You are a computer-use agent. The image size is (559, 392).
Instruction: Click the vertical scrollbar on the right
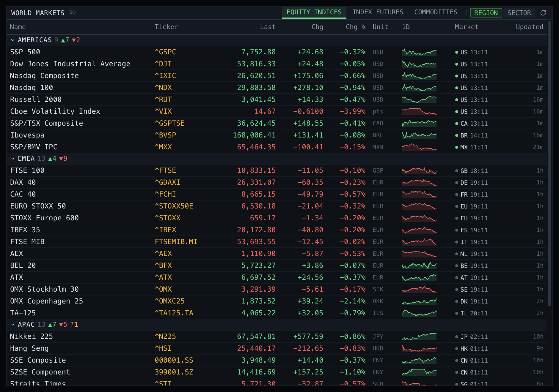(x=550, y=163)
